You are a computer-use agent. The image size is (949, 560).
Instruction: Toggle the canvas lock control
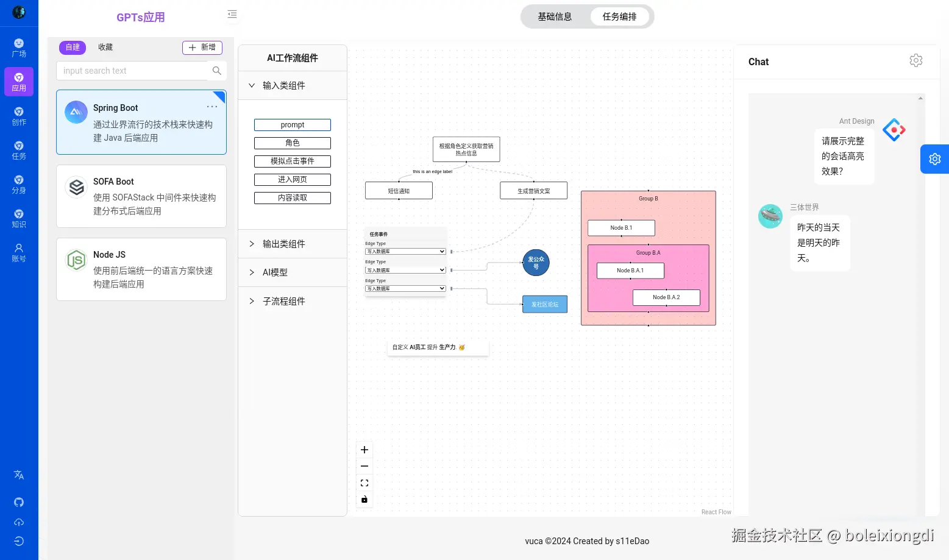tap(364, 500)
